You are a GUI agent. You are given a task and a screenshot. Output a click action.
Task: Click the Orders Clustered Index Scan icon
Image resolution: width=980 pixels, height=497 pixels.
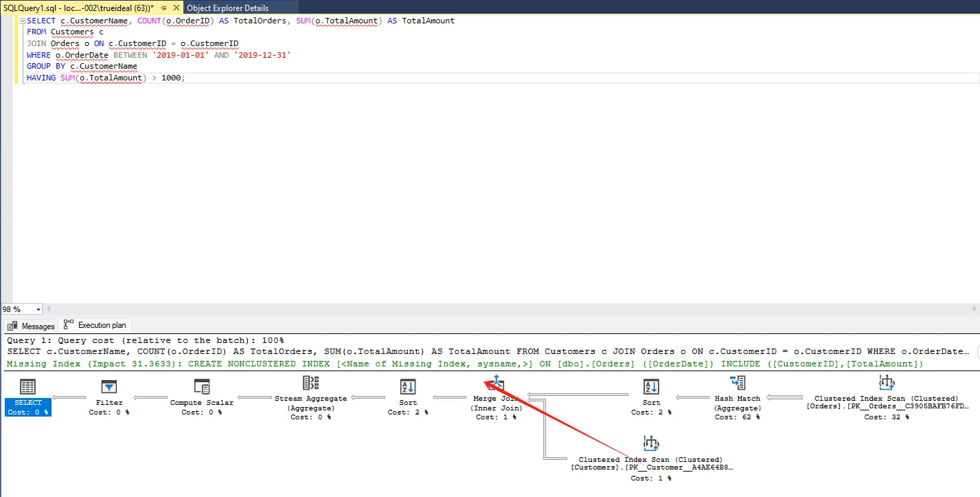pyautogui.click(x=886, y=383)
